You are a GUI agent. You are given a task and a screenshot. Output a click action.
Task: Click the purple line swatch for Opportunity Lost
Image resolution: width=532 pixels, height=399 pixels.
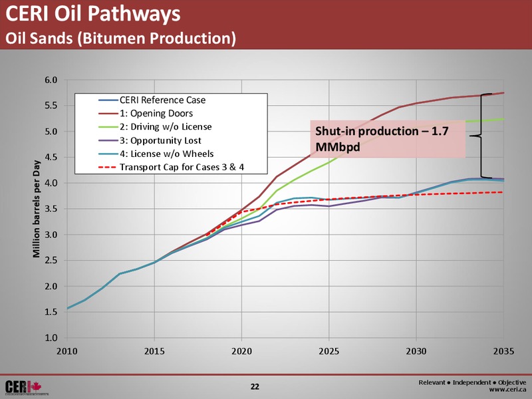[108, 140]
